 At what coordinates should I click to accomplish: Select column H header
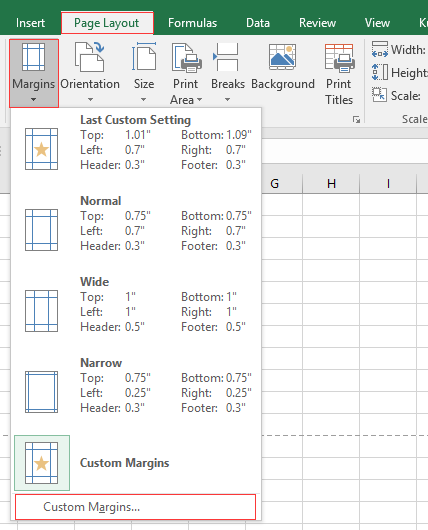click(331, 184)
